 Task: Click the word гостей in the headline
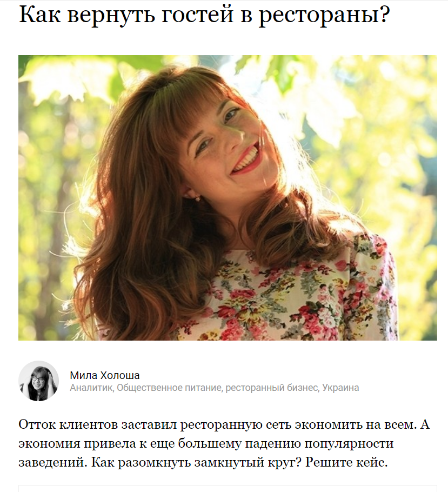coord(198,14)
